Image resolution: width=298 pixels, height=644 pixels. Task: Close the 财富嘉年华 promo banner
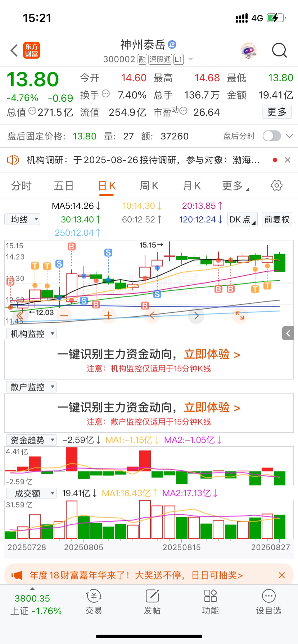282,575
